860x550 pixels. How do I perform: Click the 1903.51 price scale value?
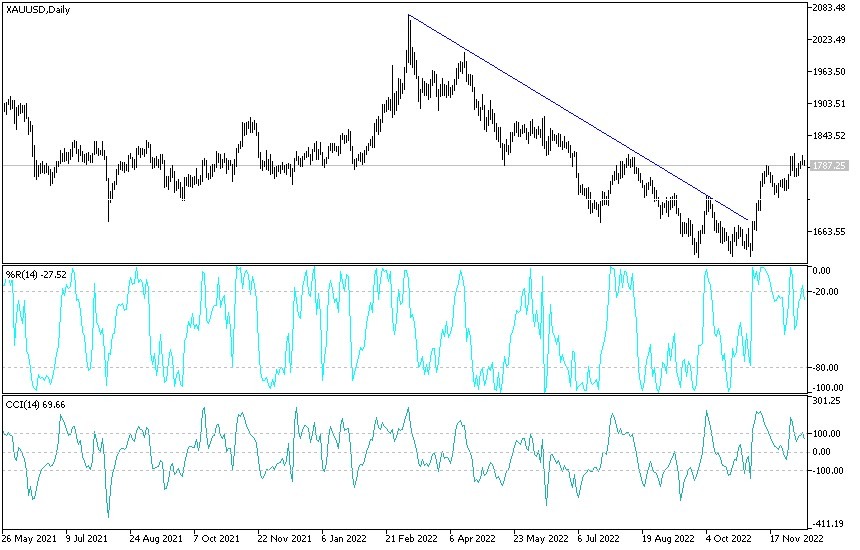(829, 104)
